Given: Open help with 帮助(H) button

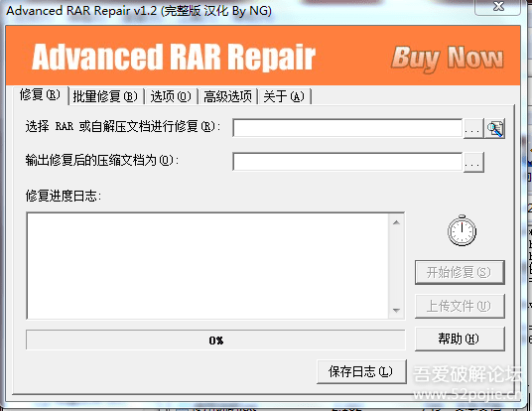Looking at the screenshot, I should [460, 339].
